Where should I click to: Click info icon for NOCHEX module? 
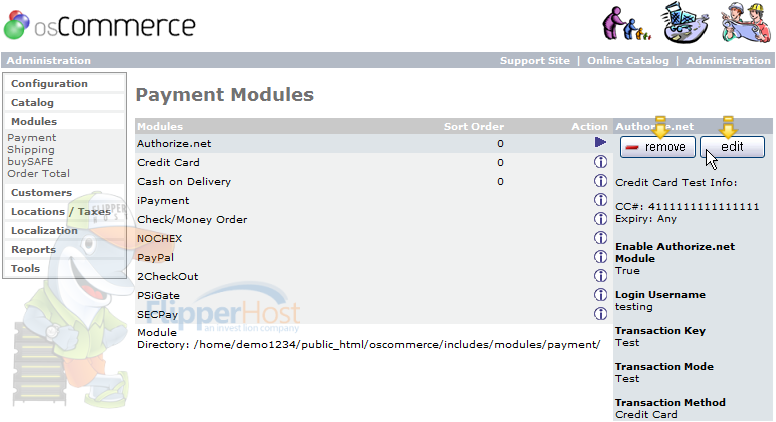[600, 237]
